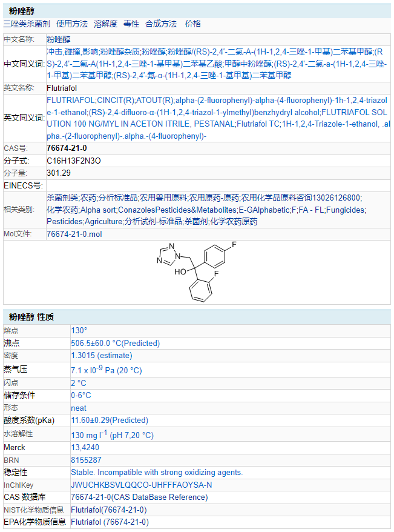This screenshot has height=532, width=394.
Task: Click the EPA化学物质信息 label
Action: point(35,522)
